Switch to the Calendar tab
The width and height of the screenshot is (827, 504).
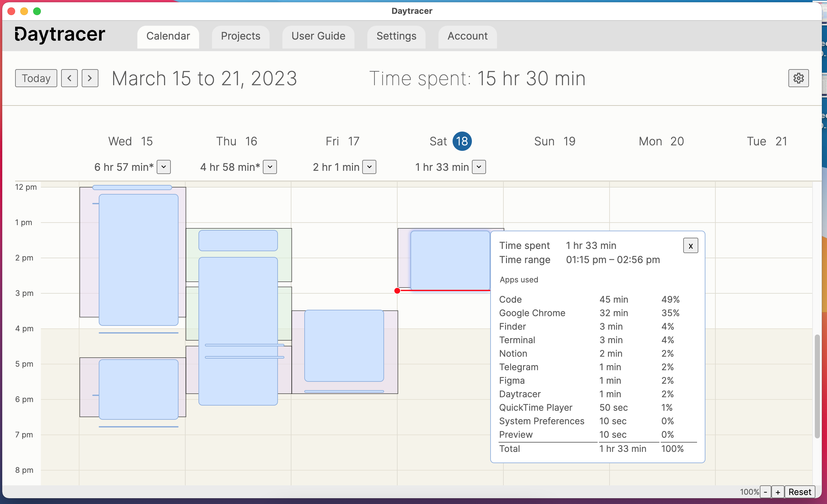pos(168,36)
